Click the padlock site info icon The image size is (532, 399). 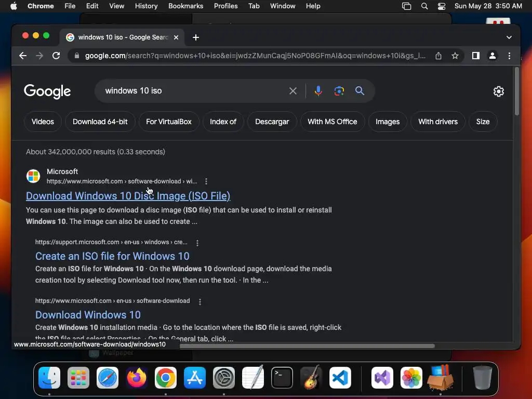[77, 56]
